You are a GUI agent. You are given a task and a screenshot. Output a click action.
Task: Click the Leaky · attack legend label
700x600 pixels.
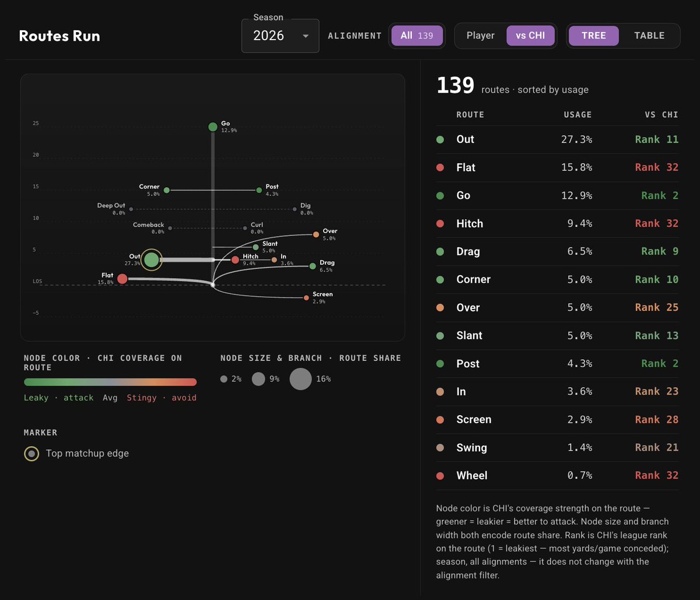point(59,398)
